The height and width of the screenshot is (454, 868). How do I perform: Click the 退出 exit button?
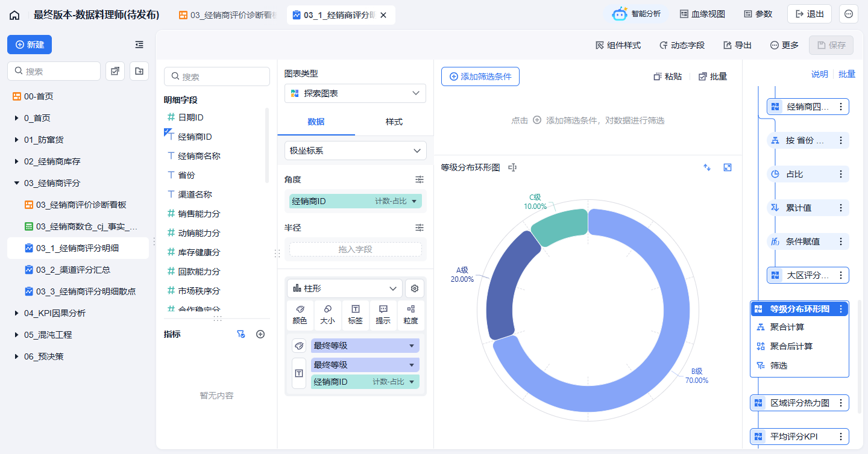[x=810, y=14]
